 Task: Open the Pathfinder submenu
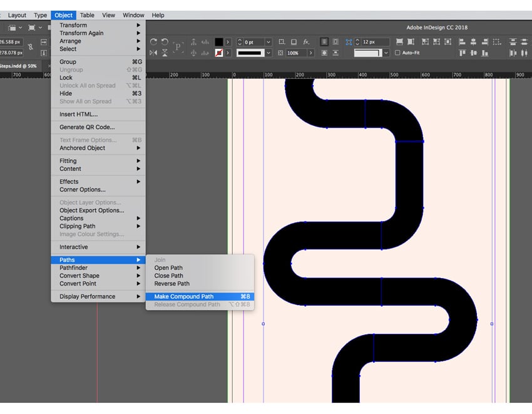coord(73,268)
